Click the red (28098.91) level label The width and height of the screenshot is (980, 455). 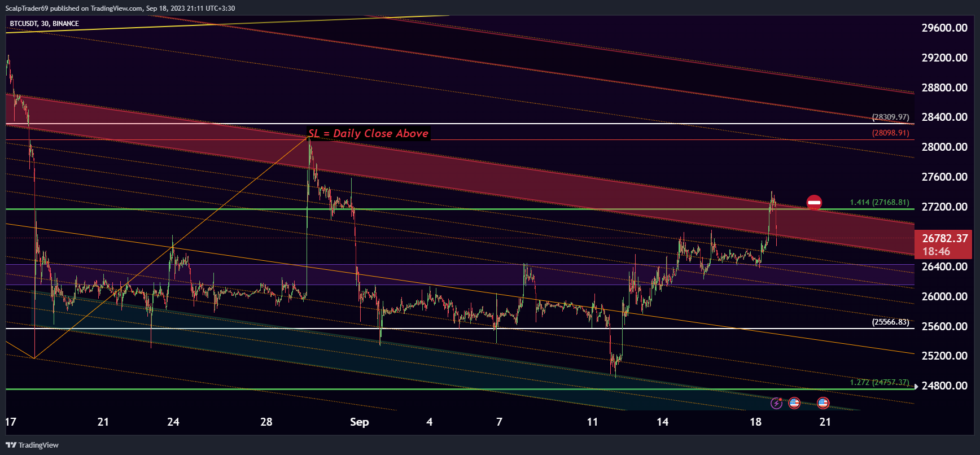tap(891, 133)
